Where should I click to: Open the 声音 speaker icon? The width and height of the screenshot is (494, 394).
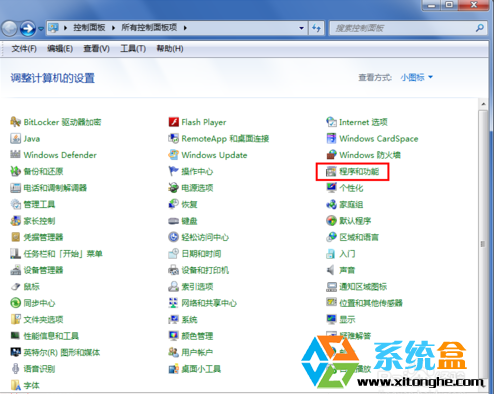[x=331, y=270]
